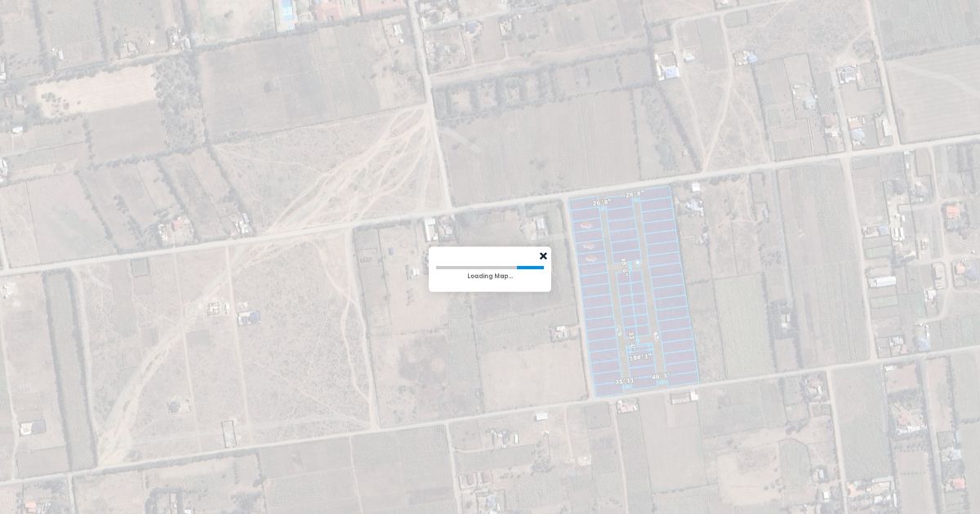Click the white marker right of 33'4" label
This screenshot has width=980, height=514.
[x=656, y=335]
